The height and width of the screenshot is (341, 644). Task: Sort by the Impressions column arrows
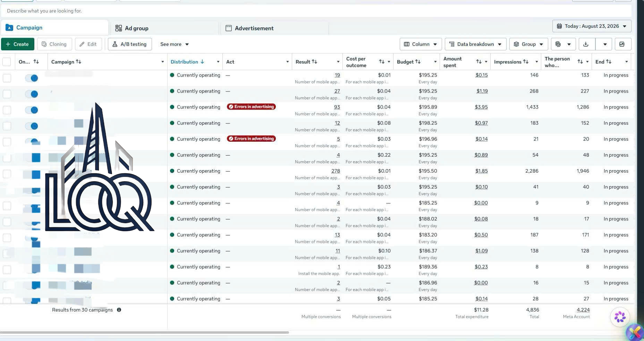click(526, 62)
